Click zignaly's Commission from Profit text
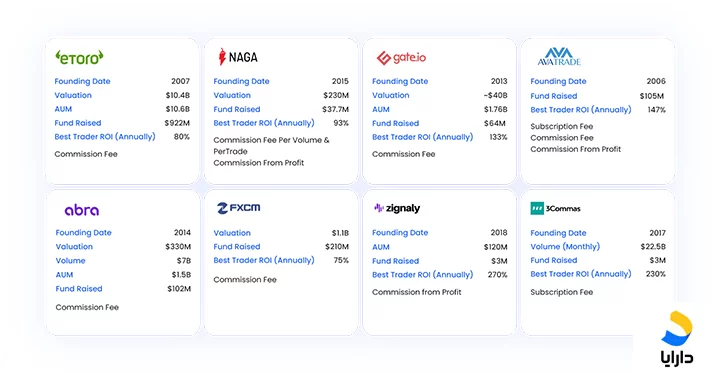The height and width of the screenshot is (376, 720). [x=416, y=292]
